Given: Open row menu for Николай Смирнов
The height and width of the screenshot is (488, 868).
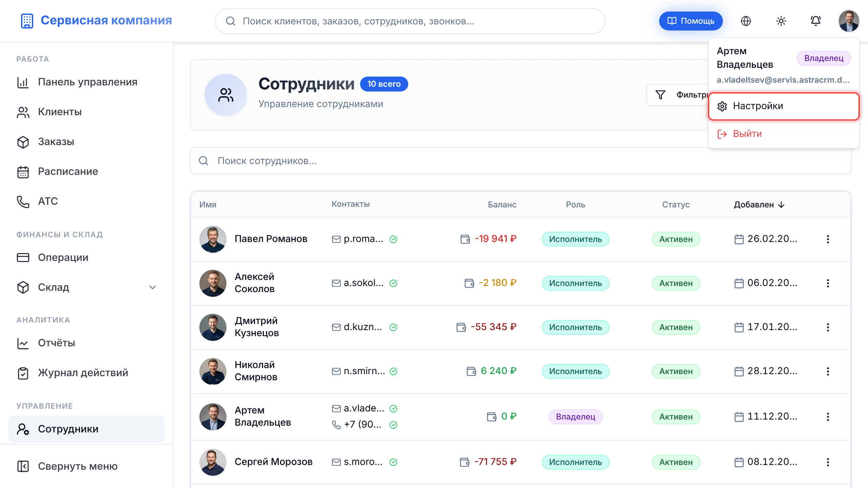Looking at the screenshot, I should pyautogui.click(x=828, y=371).
